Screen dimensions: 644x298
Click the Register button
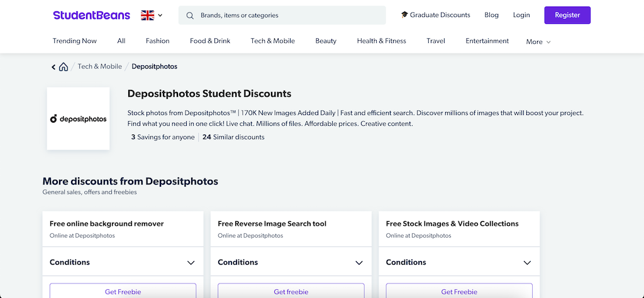[567, 15]
